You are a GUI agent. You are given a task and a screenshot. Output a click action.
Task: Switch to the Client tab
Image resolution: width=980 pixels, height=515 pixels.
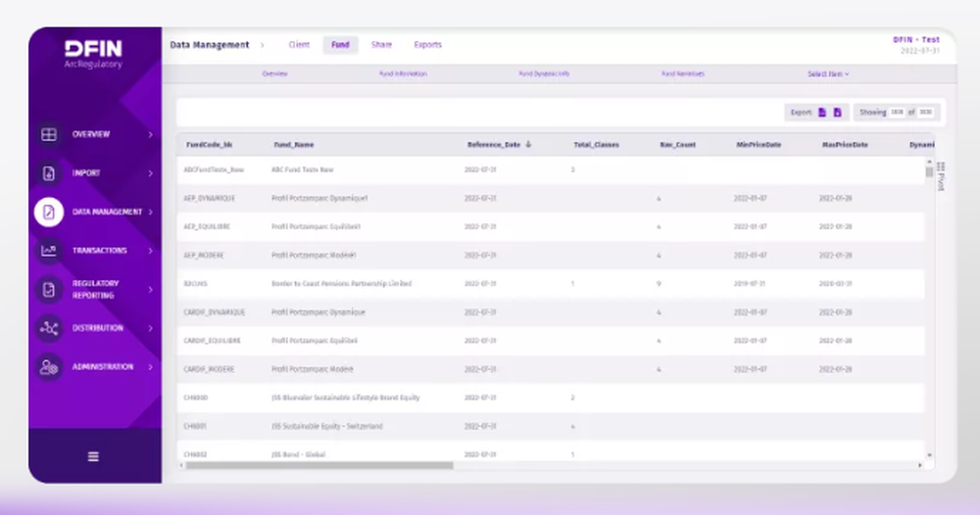point(299,44)
